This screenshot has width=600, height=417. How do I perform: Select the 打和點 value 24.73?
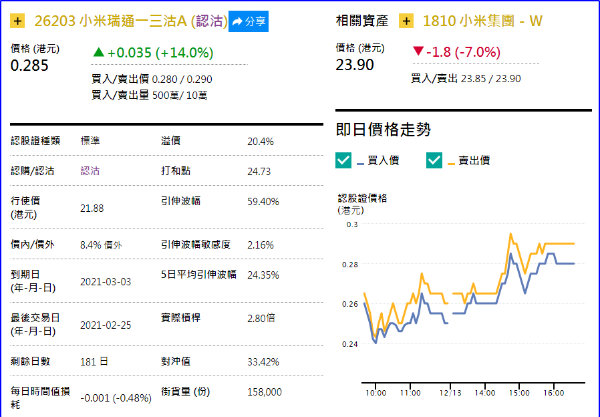tap(259, 171)
